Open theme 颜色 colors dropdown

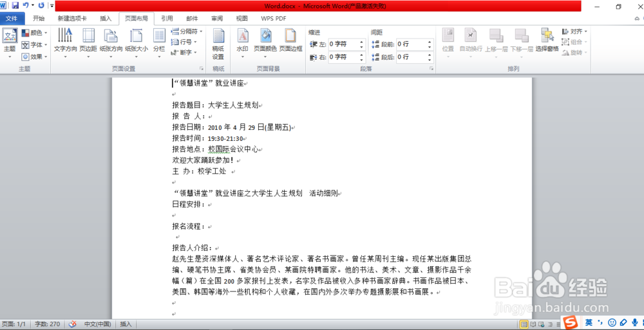click(x=35, y=32)
